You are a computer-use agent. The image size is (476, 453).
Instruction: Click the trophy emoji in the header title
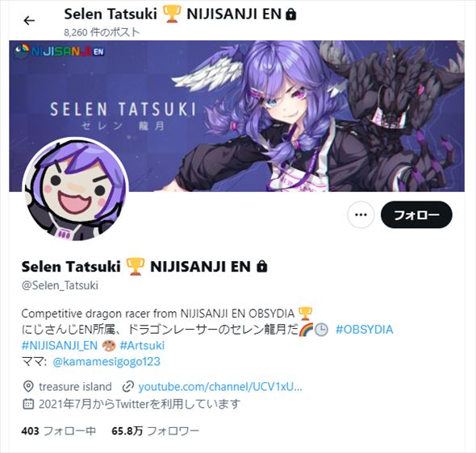172,14
